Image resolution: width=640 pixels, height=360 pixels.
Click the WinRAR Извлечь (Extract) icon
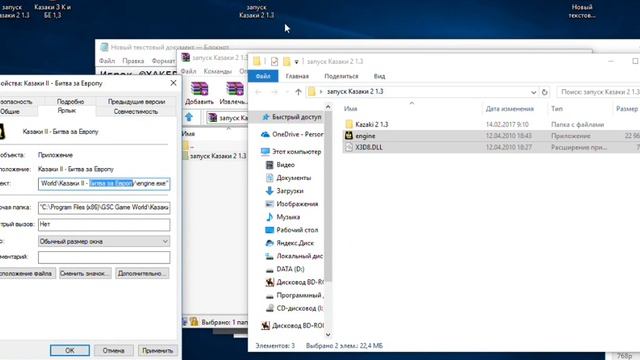[x=235, y=89]
